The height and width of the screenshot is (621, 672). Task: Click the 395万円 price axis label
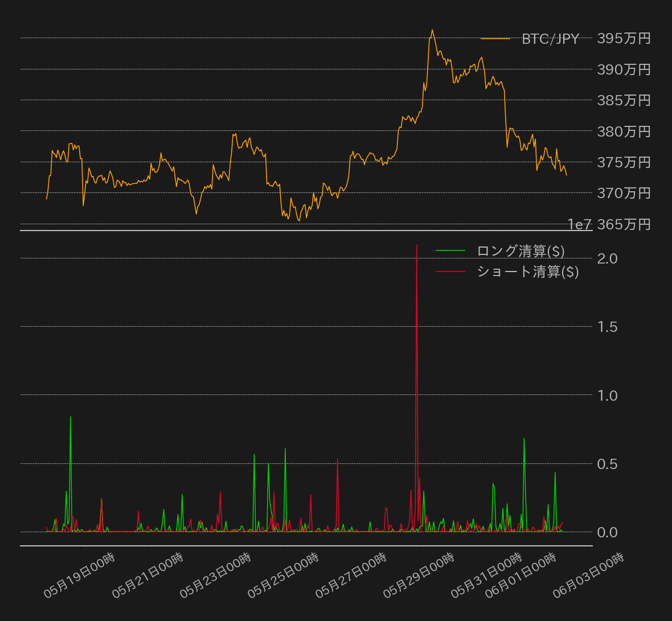click(624, 38)
